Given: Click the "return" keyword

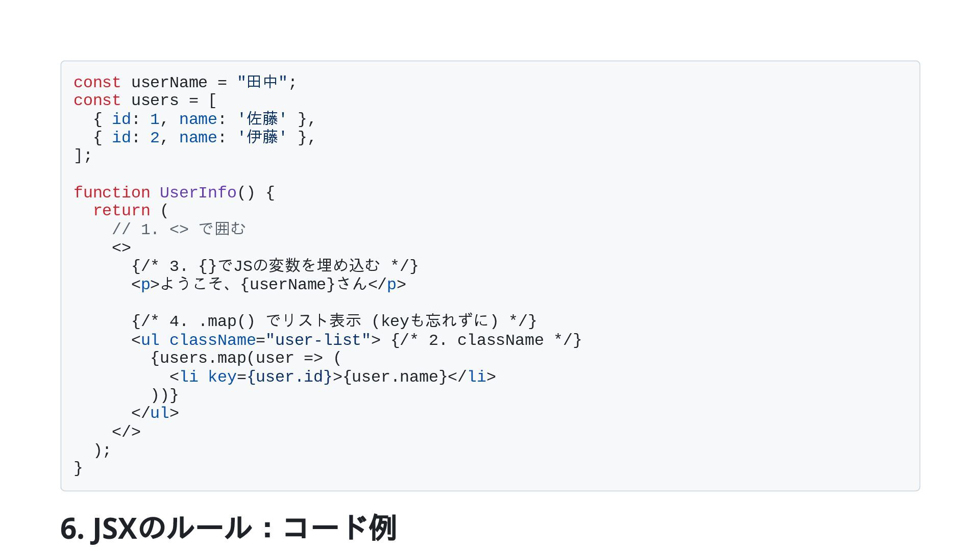Looking at the screenshot, I should coord(121,211).
